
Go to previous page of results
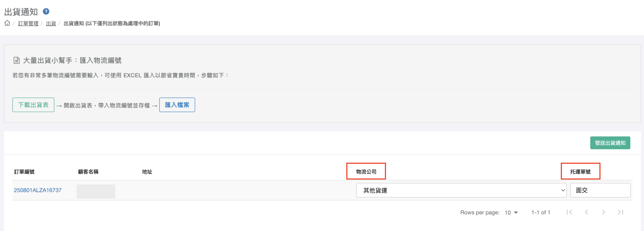[x=586, y=212]
